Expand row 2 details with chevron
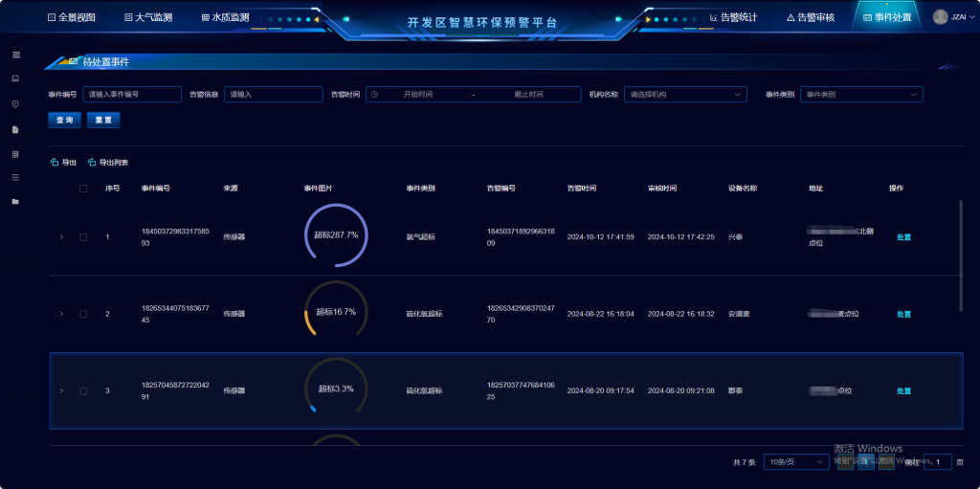Viewport: 980px width, 489px height. pos(61,314)
